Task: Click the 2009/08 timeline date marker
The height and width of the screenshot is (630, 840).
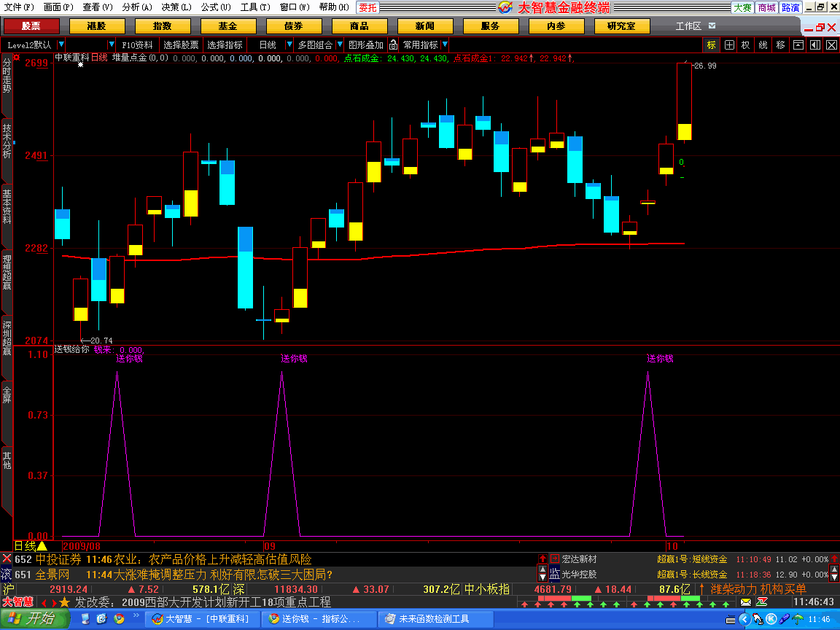Action: coord(82,546)
